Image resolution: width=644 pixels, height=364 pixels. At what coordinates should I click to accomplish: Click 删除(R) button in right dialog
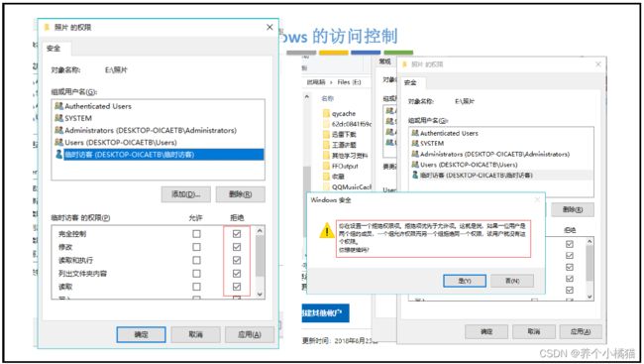[573, 209]
